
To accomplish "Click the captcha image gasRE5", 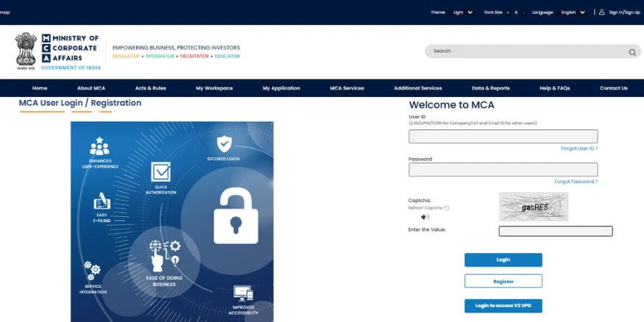I will 534,207.
